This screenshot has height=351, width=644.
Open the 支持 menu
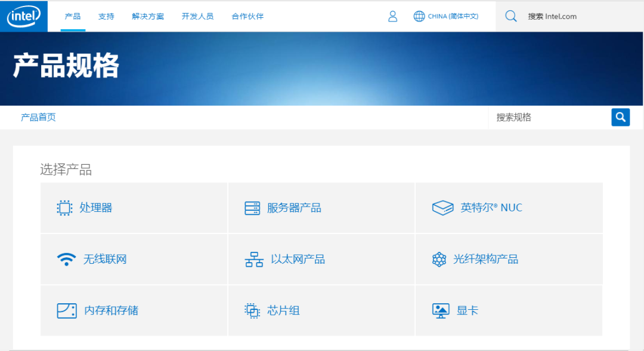tap(106, 17)
